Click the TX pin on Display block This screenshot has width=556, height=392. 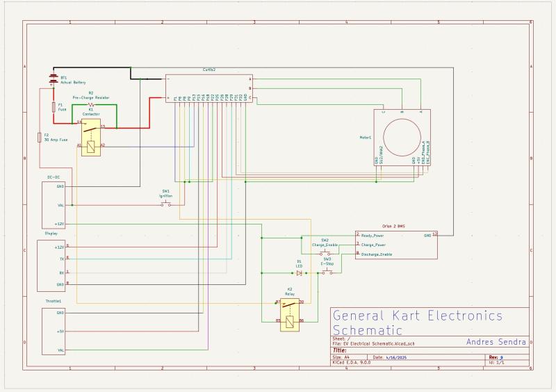[x=61, y=259]
